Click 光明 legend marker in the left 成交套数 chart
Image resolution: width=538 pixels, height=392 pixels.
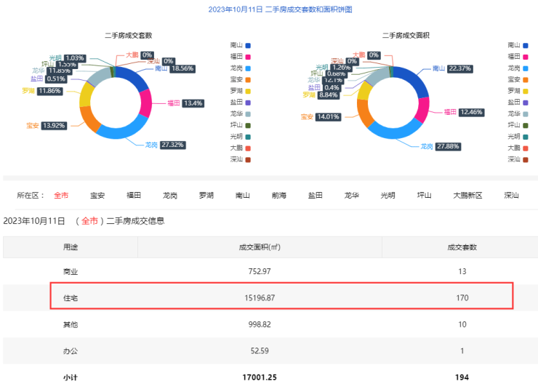pos(248,137)
